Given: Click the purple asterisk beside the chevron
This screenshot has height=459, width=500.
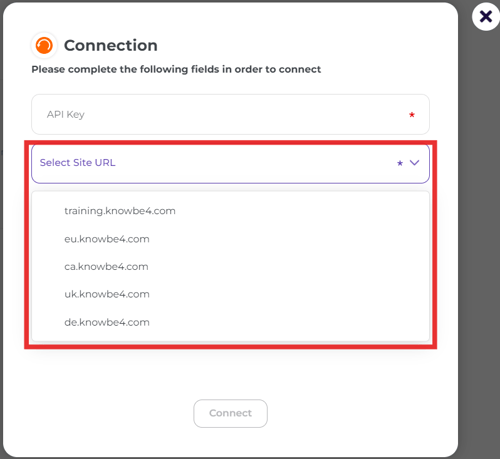Looking at the screenshot, I should coord(400,163).
